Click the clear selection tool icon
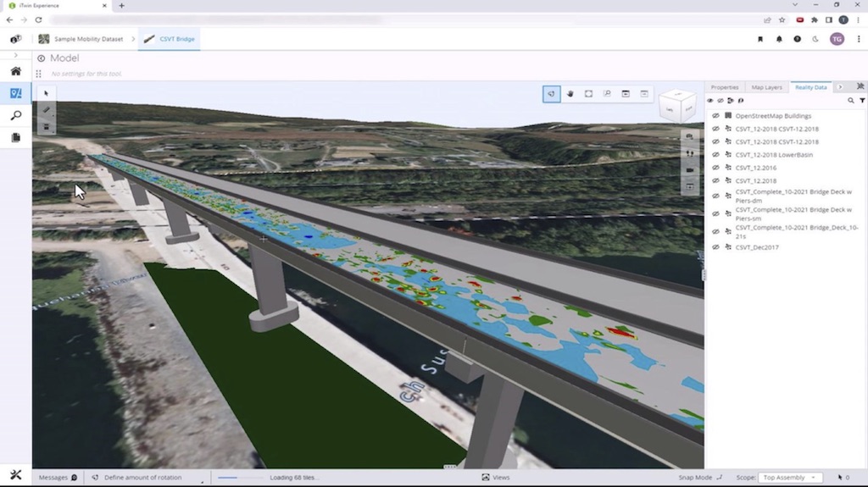The width and height of the screenshot is (868, 487). click(x=47, y=127)
